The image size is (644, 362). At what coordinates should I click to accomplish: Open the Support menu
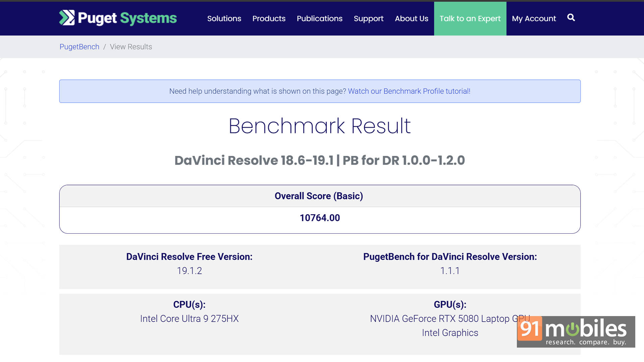click(x=368, y=19)
